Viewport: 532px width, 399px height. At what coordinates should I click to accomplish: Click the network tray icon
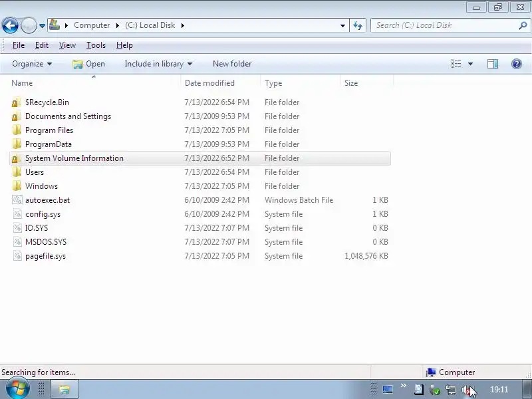point(451,390)
